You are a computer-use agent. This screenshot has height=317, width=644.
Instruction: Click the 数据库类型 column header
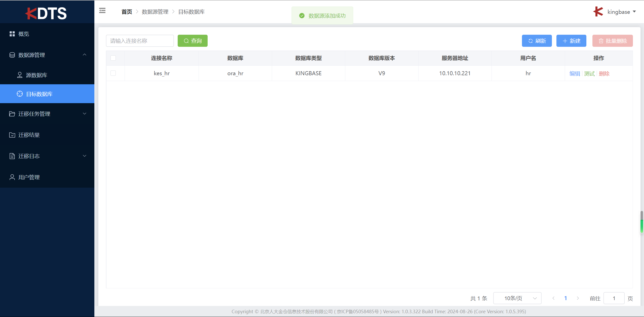[x=309, y=58]
